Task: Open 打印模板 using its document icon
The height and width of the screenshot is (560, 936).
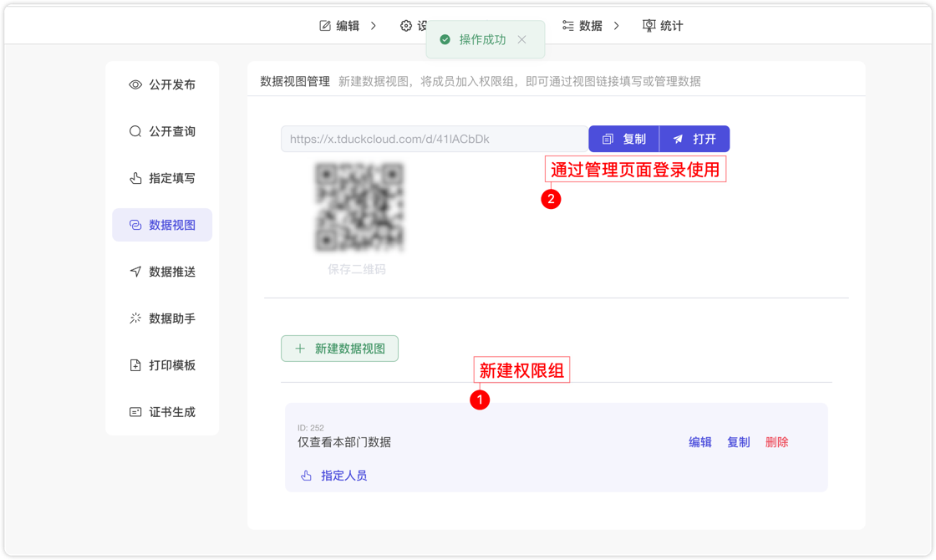Action: 134,364
